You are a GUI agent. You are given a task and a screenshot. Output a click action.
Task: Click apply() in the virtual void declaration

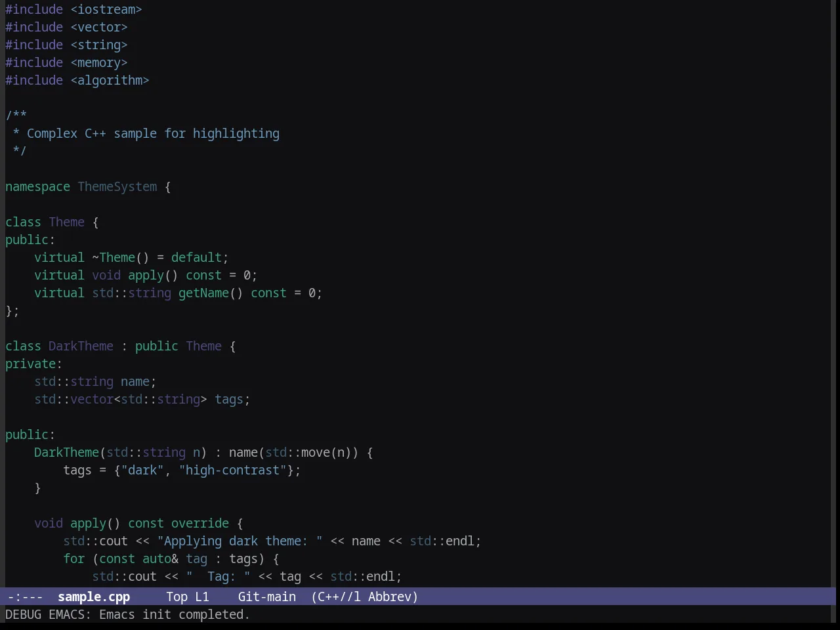click(153, 275)
